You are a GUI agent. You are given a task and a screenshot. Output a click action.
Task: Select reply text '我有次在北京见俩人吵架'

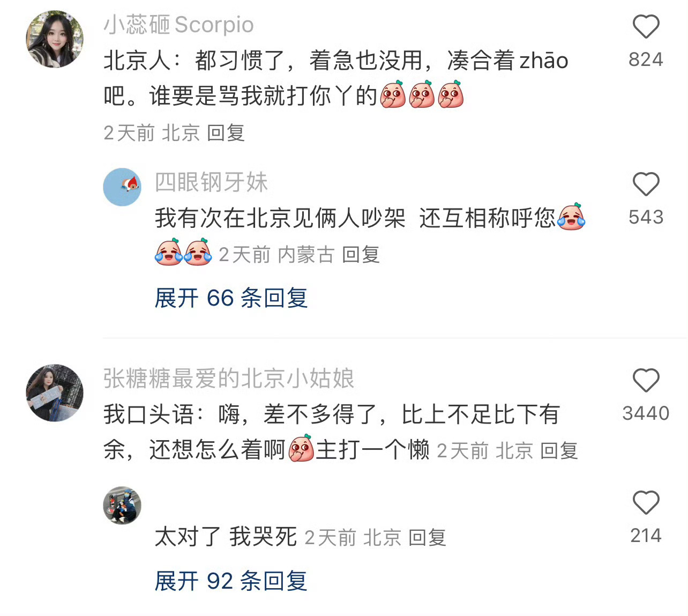(x=280, y=218)
